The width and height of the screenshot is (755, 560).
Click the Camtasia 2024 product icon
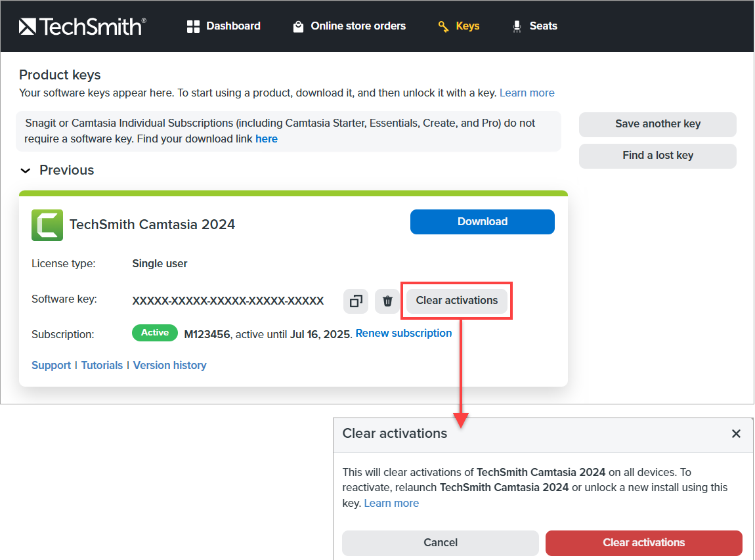pos(47,225)
